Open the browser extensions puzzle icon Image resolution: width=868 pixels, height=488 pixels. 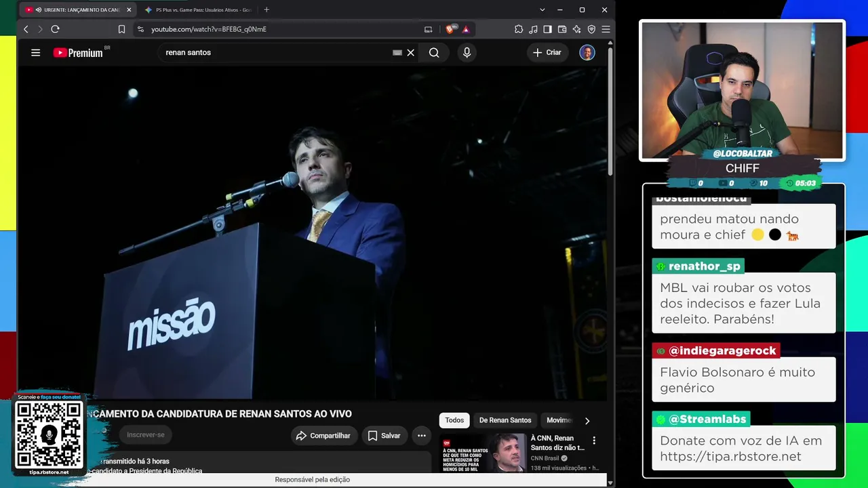point(519,29)
